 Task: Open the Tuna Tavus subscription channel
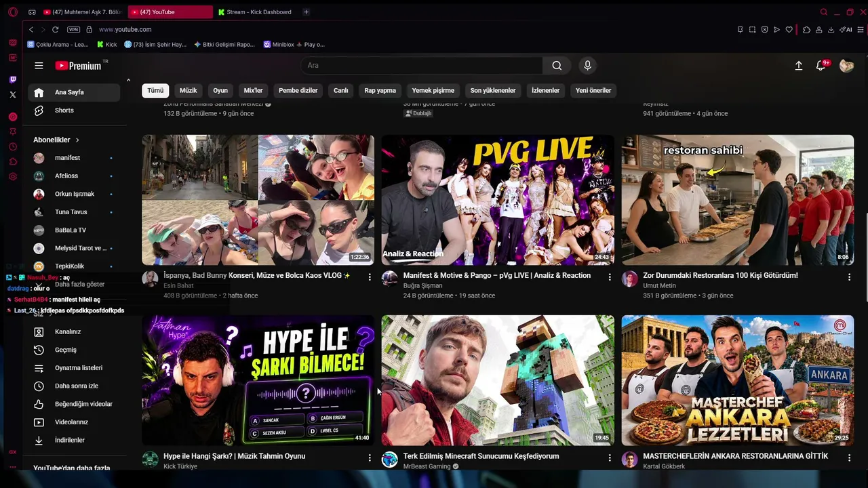(74, 212)
